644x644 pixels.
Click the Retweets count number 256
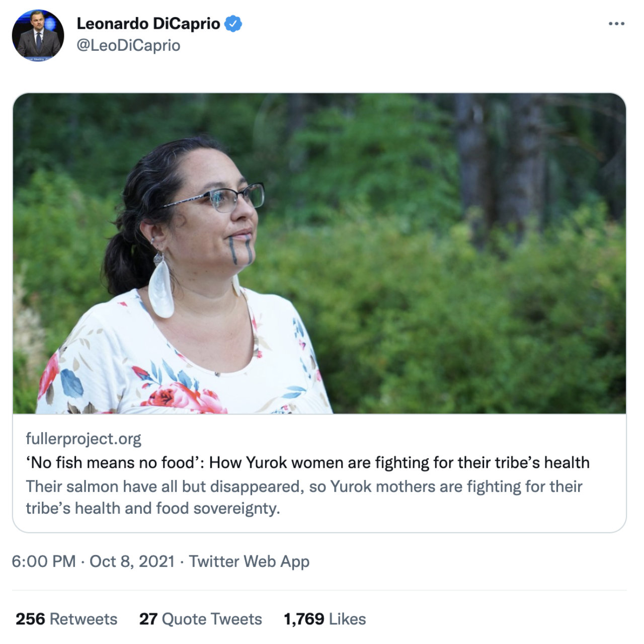(x=30, y=619)
